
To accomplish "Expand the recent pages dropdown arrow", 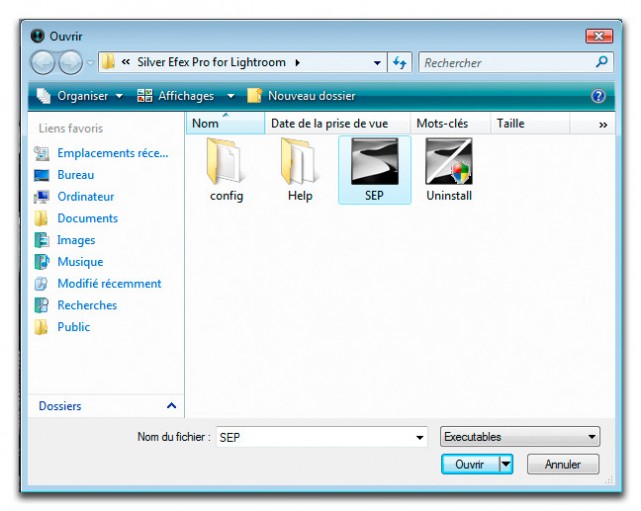I will pyautogui.click(x=90, y=63).
